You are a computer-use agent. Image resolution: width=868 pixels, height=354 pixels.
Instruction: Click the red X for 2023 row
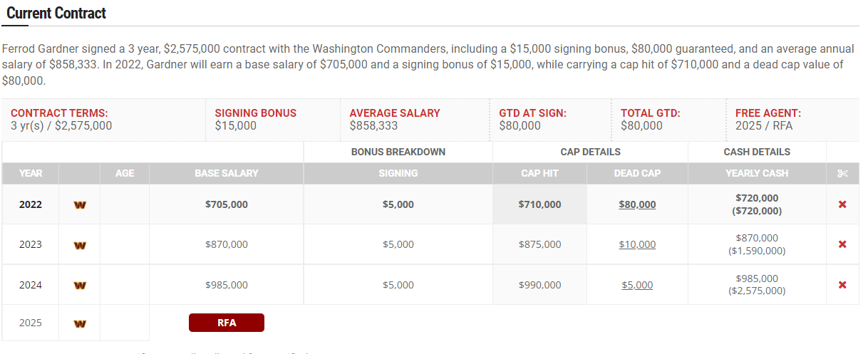click(842, 244)
